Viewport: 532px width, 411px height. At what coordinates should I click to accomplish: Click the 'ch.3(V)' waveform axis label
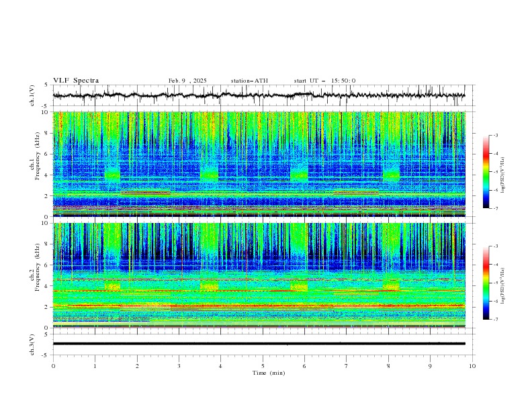tap(32, 345)
